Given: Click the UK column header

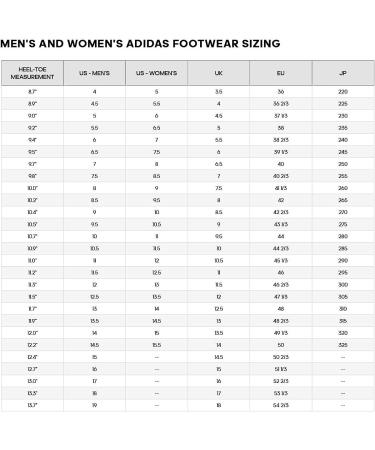Looking at the screenshot, I should pyautogui.click(x=218, y=73).
